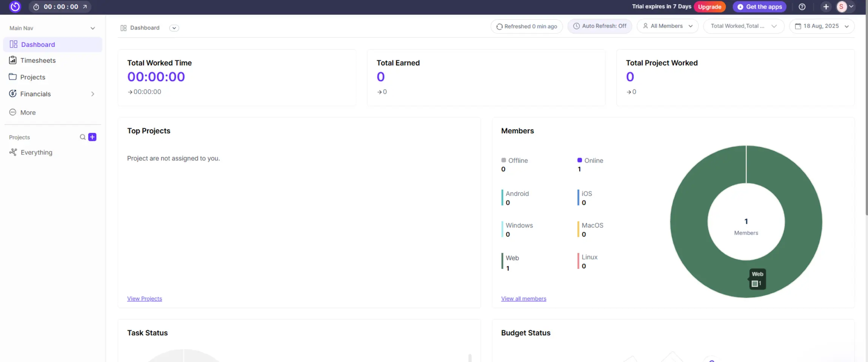Click the refresh circle icon
This screenshot has width=868, height=362.
pos(499,26)
